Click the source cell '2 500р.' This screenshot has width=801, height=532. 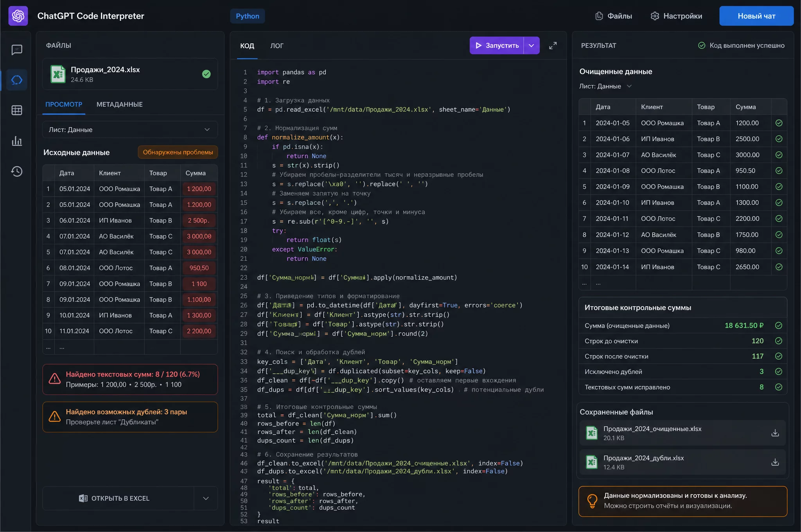coord(199,220)
